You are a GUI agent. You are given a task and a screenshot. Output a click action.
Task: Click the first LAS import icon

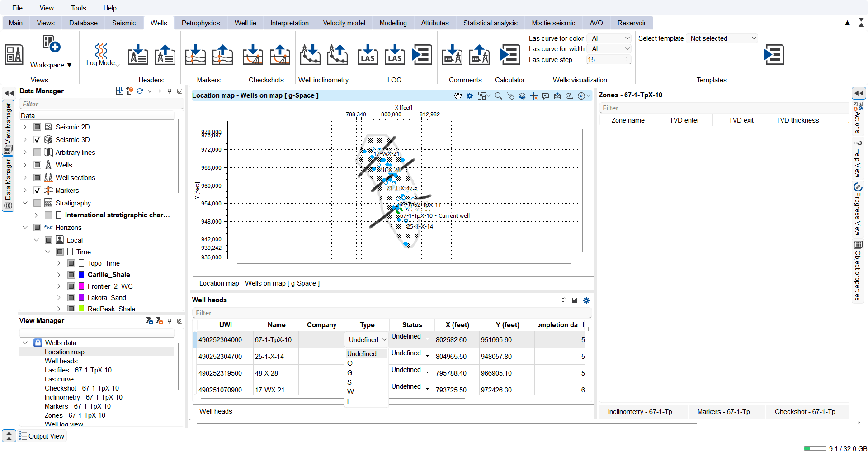coord(368,55)
